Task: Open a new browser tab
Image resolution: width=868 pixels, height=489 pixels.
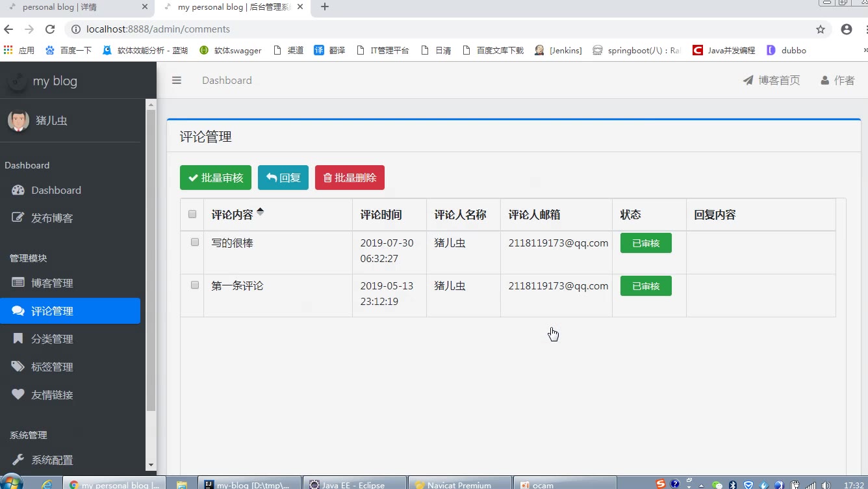Action: tap(325, 7)
